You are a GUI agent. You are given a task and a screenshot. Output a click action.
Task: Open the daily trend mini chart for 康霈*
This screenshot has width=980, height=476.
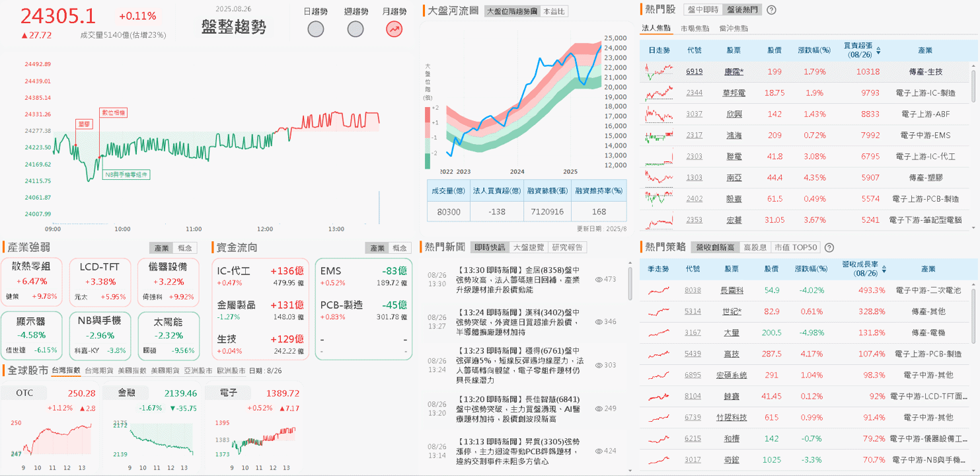[659, 71]
